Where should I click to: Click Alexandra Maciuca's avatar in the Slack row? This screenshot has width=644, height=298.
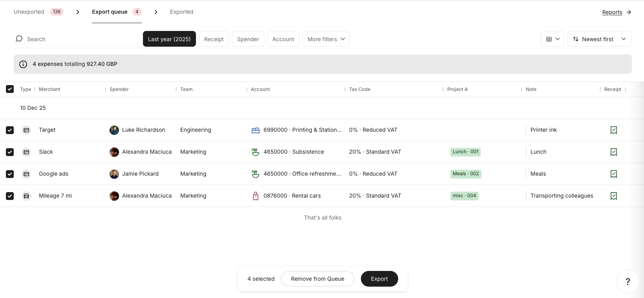[x=114, y=152]
